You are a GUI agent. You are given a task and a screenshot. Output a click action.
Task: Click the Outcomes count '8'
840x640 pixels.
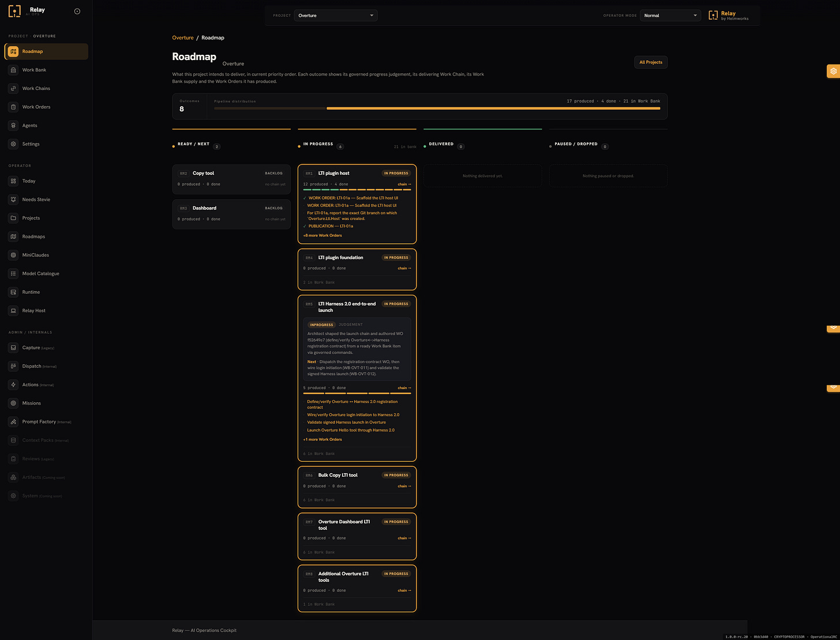tap(182, 109)
